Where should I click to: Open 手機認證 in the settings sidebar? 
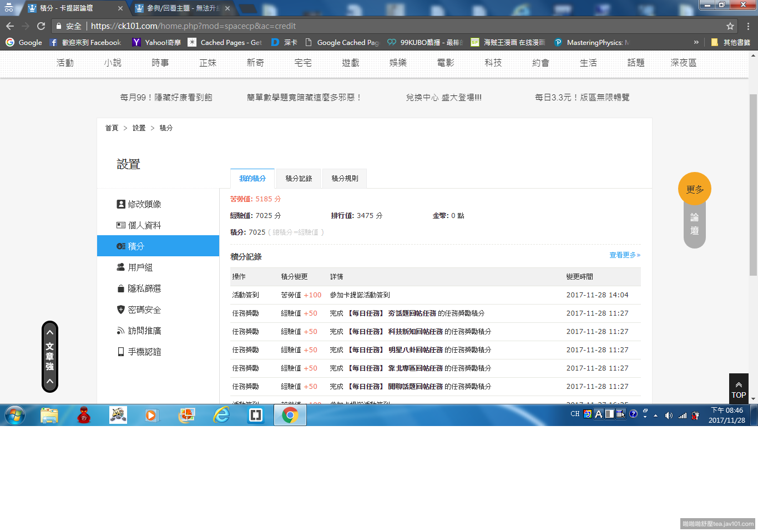pyautogui.click(x=158, y=352)
